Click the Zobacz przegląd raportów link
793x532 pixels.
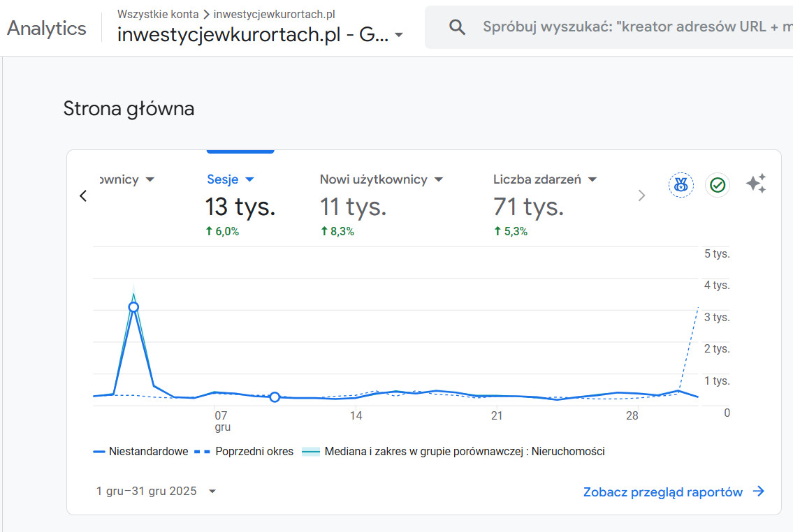click(662, 492)
